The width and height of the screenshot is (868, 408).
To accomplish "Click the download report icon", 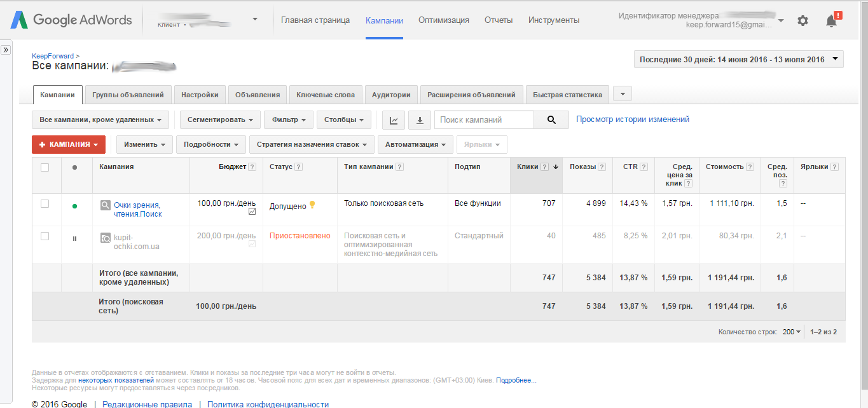I will 420,119.
